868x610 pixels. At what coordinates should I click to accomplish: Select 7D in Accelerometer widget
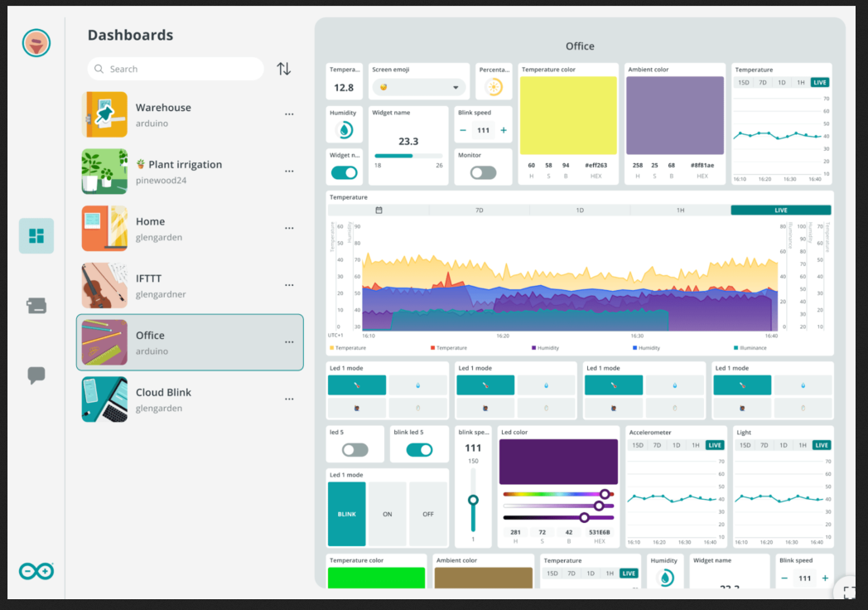coord(657,445)
